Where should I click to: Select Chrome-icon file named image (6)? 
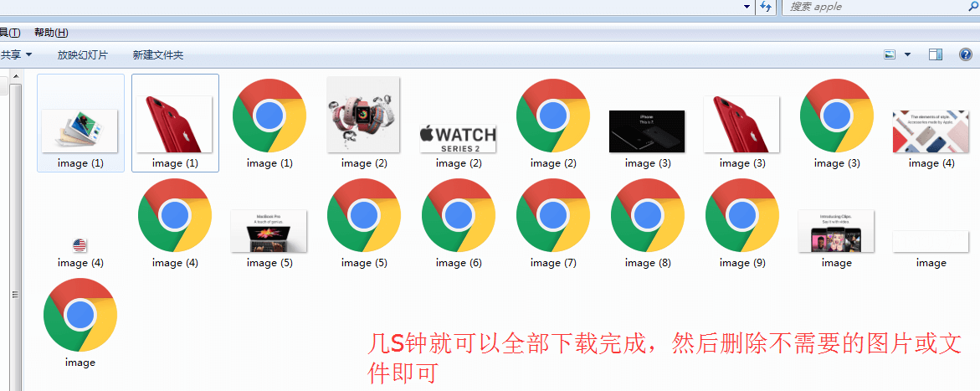tap(458, 223)
